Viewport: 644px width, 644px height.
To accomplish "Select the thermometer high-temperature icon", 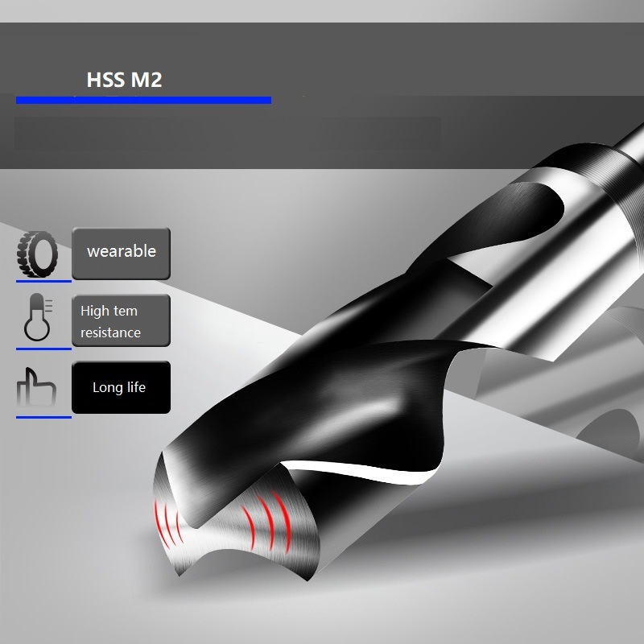I will coord(36,320).
